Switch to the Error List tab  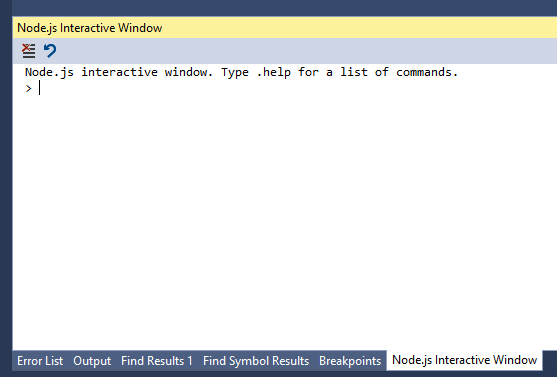click(40, 361)
